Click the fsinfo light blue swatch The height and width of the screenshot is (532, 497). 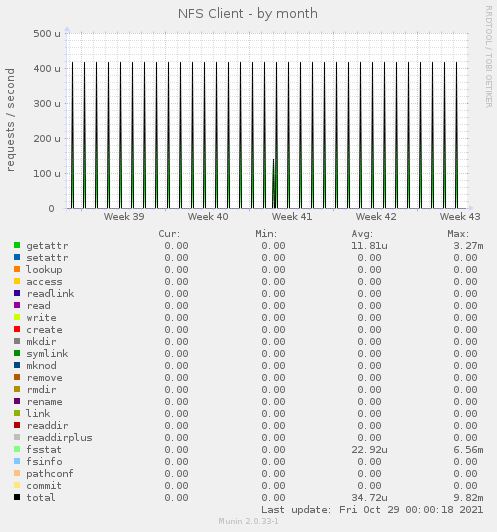17,461
